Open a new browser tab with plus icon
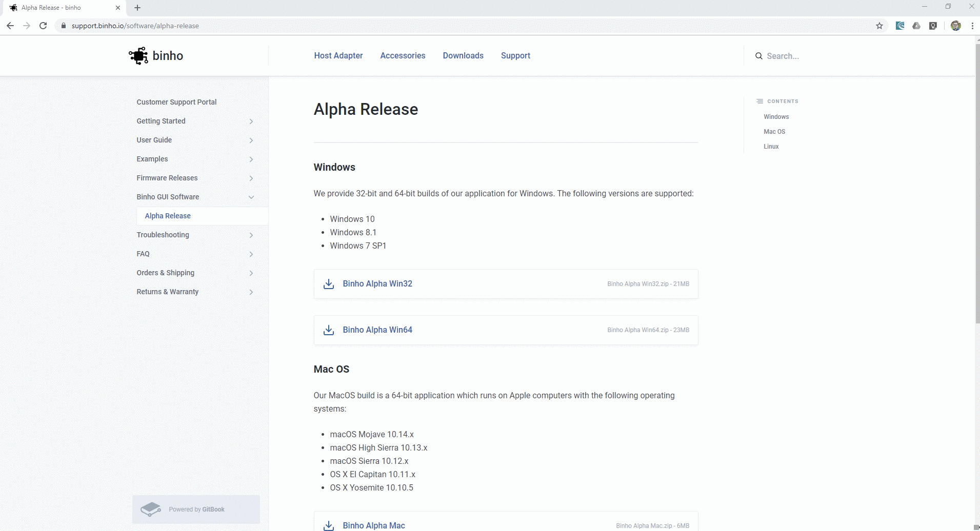 (137, 8)
